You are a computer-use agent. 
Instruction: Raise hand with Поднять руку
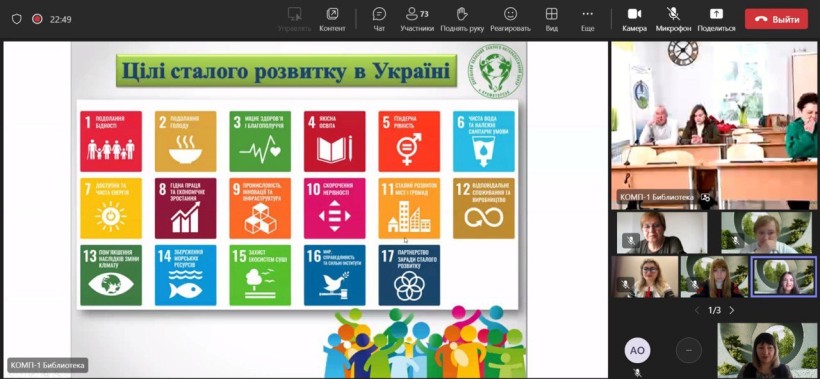point(462,19)
